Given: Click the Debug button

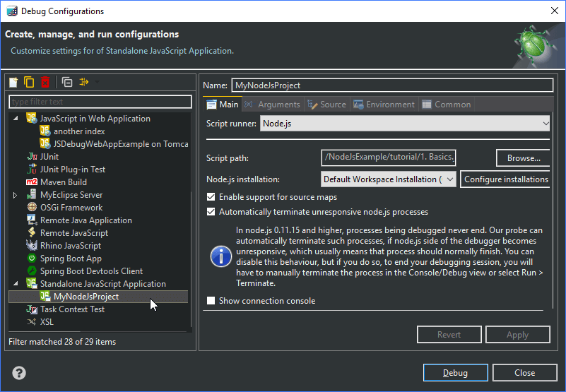Looking at the screenshot, I should 456,372.
